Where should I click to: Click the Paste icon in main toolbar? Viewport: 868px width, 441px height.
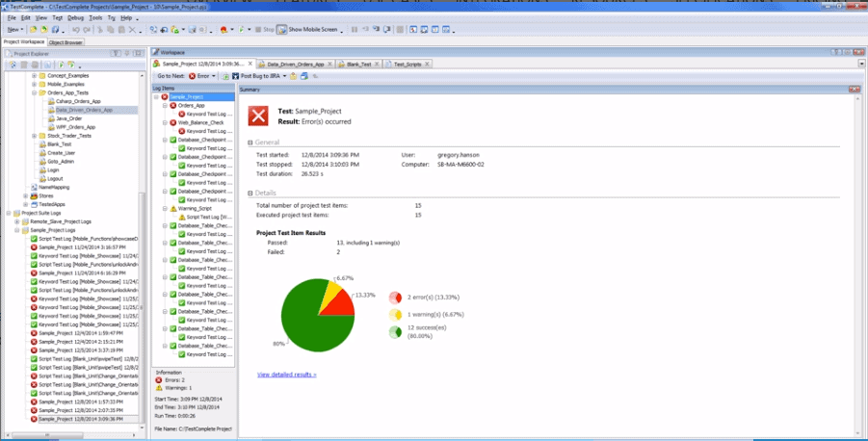121,29
